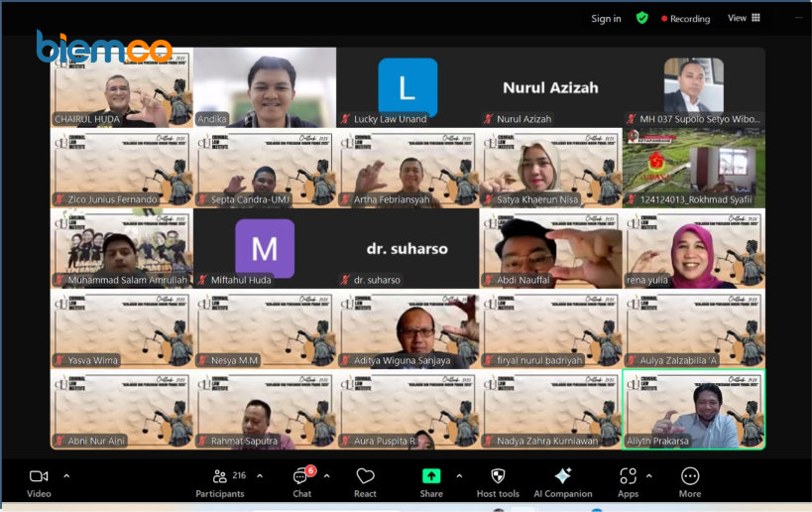The height and width of the screenshot is (512, 812).
Task: Select the Nurul Azizah participant tile
Action: click(x=550, y=87)
